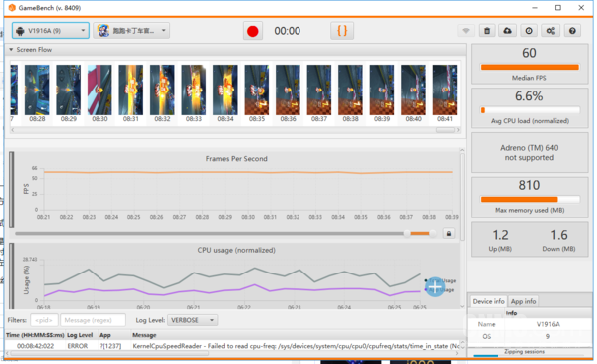Image resolution: width=597 pixels, height=364 pixels.
Task: Open the app selection dropdown
Action: click(131, 31)
